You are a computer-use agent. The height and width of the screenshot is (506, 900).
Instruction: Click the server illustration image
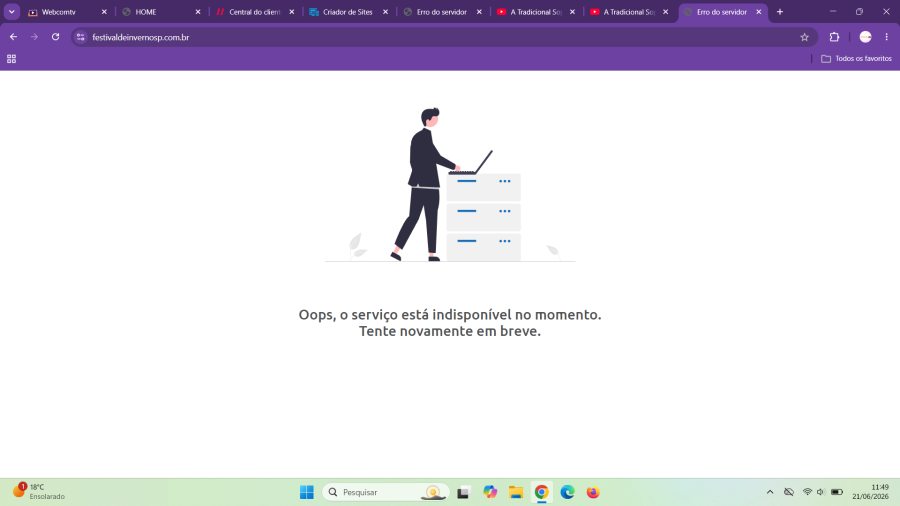[x=450, y=185]
